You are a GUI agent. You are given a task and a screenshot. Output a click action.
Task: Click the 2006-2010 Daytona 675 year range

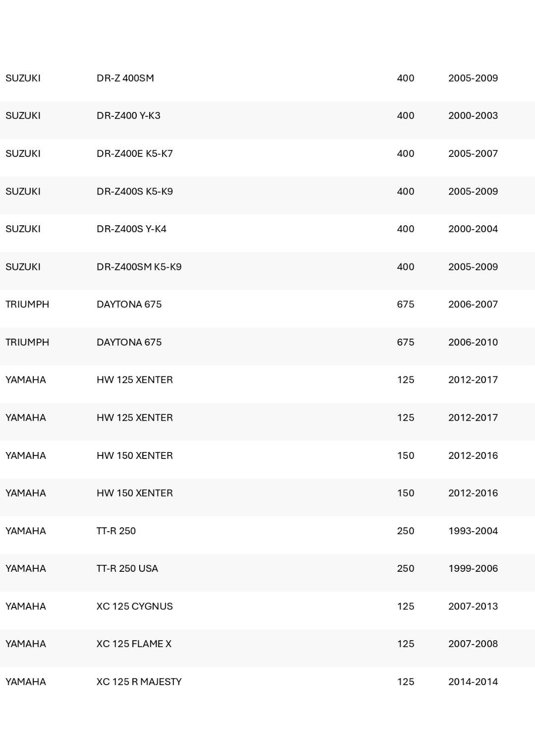(473, 342)
